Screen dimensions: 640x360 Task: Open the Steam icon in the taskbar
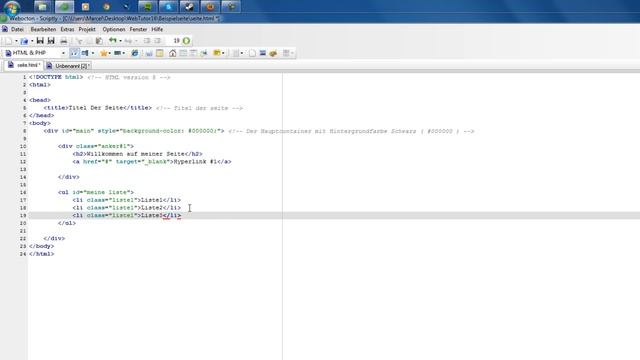coord(189,7)
